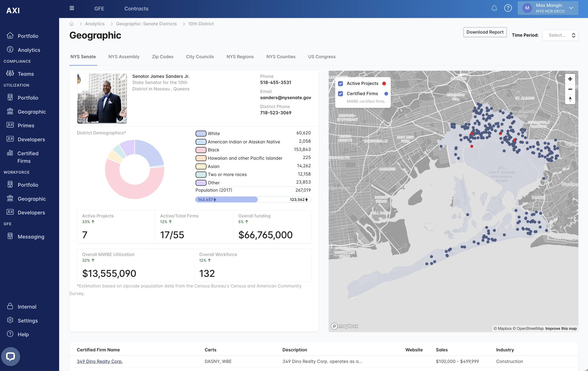The image size is (588, 371).
Task: Click the senator portrait photo
Action: [x=102, y=98]
